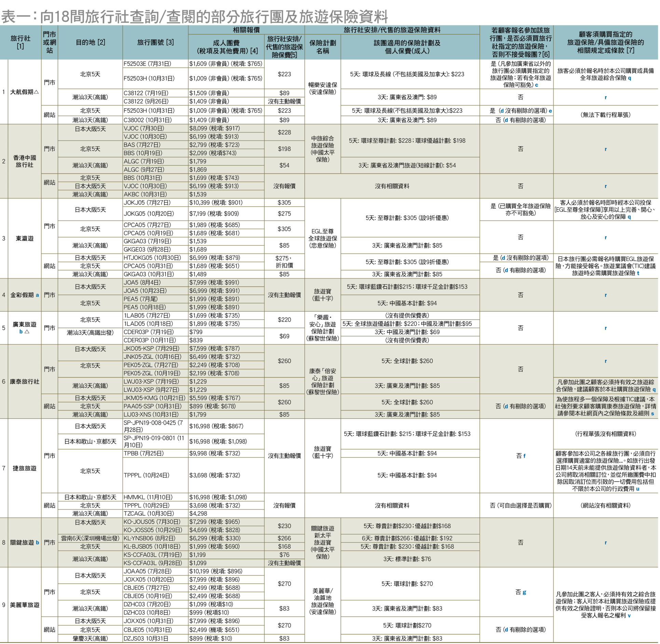Click the 捷旅旅遊 agency name
The image size is (660, 644).
pyautogui.click(x=25, y=468)
